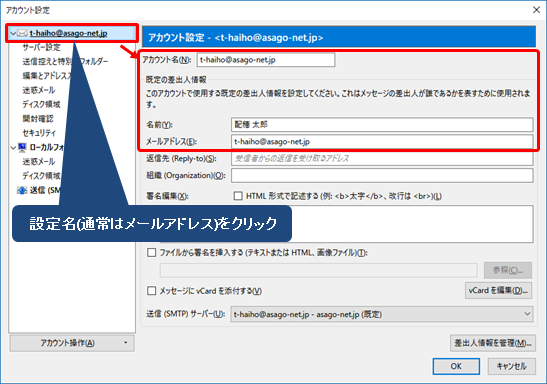Click the vCard を編集 button

click(498, 290)
